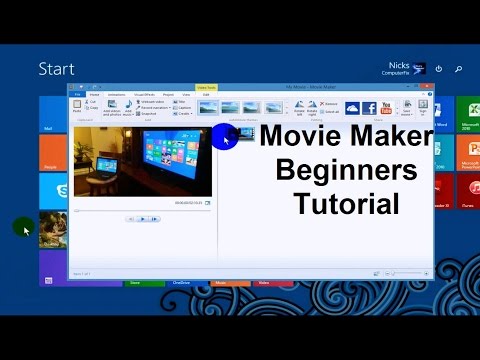Add a Caption to the clip
Screen dimensions: 480x360
tap(182, 108)
